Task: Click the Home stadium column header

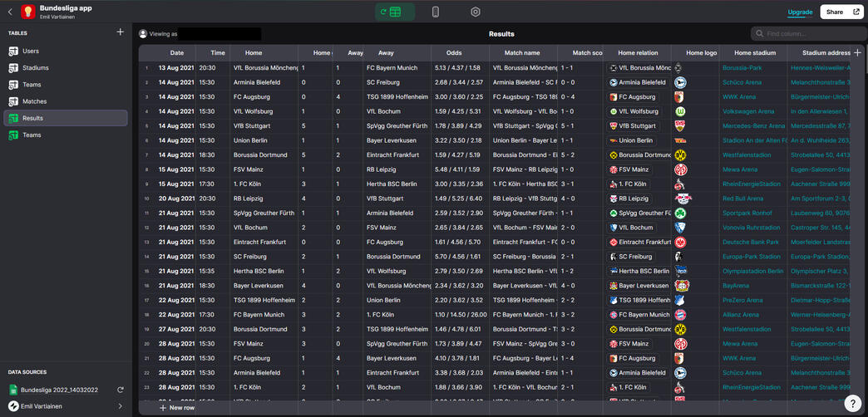Action: 753,53
